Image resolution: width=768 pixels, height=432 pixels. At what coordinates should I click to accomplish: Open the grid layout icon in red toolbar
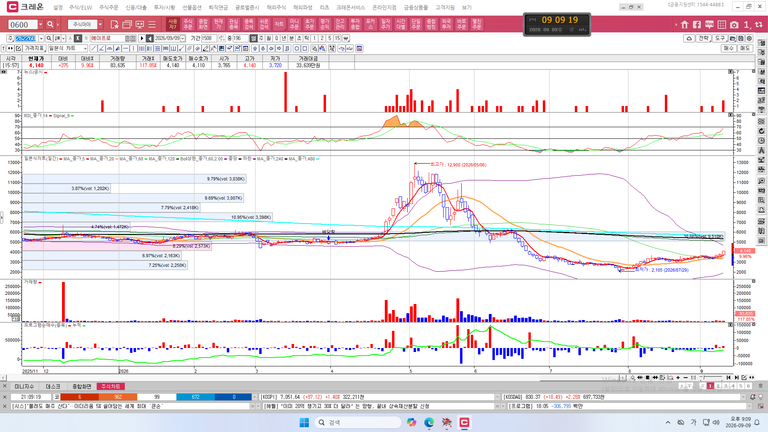pyautogui.click(x=721, y=24)
